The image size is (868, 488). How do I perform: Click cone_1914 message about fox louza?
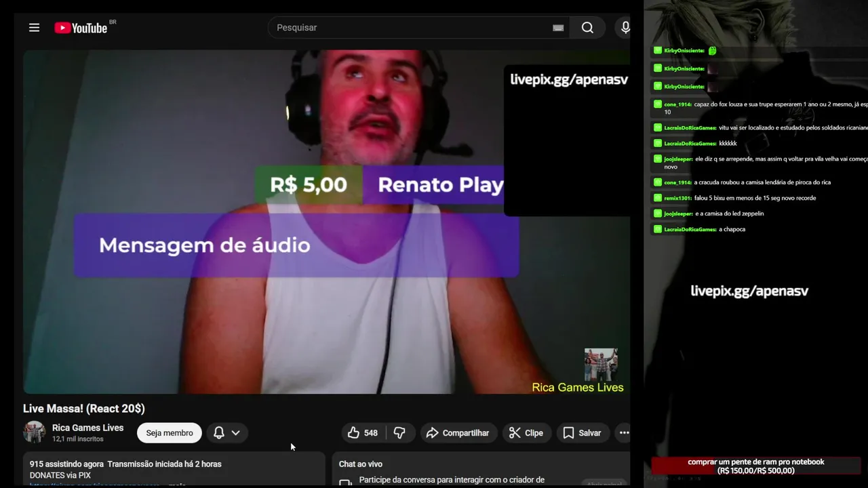click(x=766, y=108)
